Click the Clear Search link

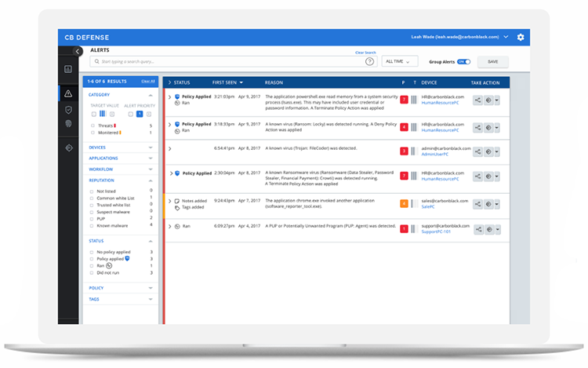click(x=365, y=53)
